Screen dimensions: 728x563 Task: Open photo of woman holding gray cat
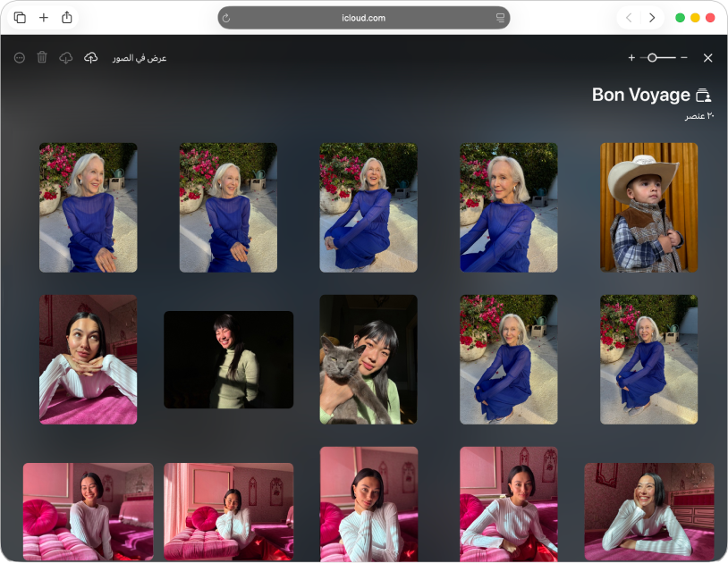pos(368,359)
